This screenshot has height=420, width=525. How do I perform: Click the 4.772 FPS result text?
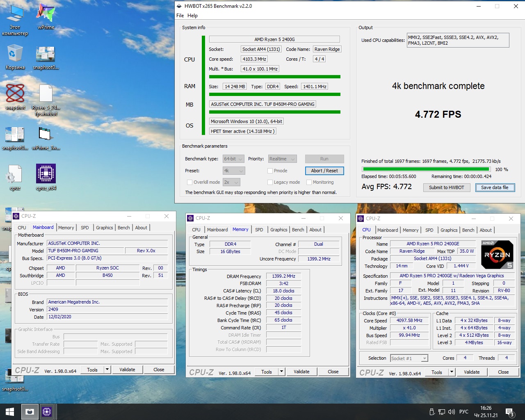438,114
